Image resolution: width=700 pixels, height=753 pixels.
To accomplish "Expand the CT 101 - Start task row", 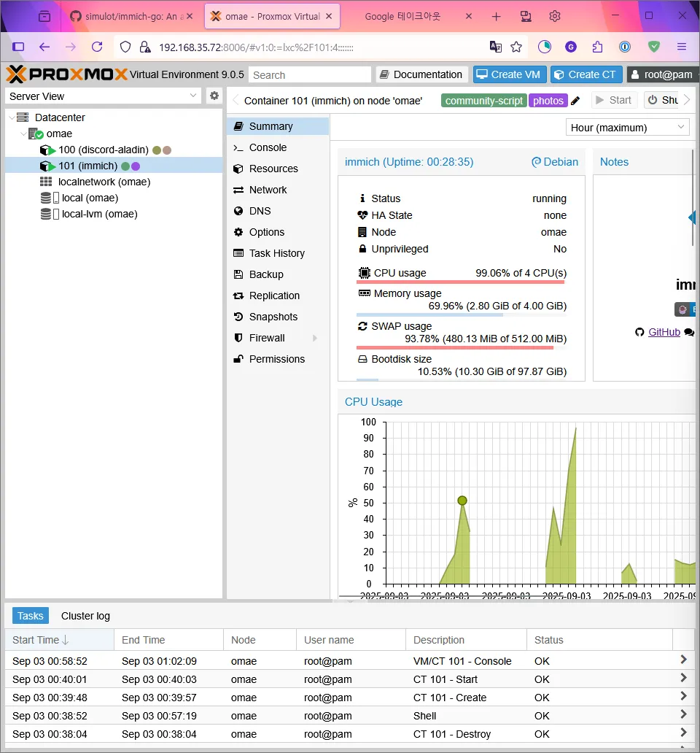I will point(684,678).
